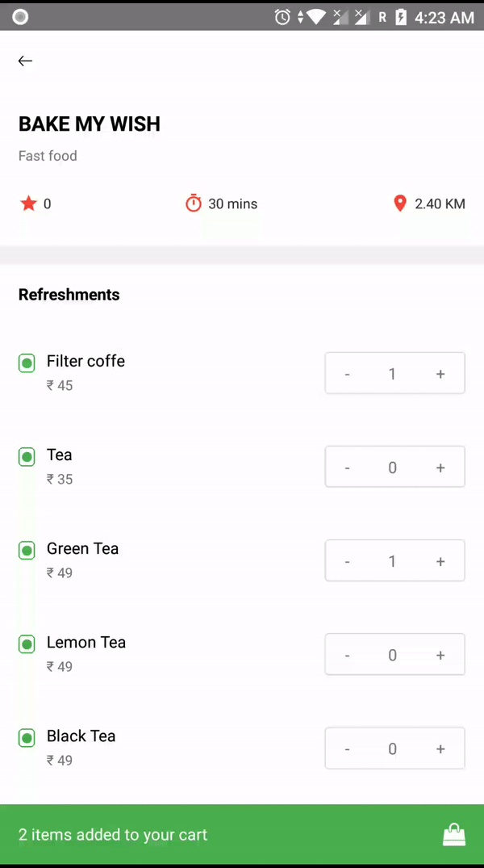The height and width of the screenshot is (868, 484).
Task: Select the star rating icon
Action: [x=28, y=203]
